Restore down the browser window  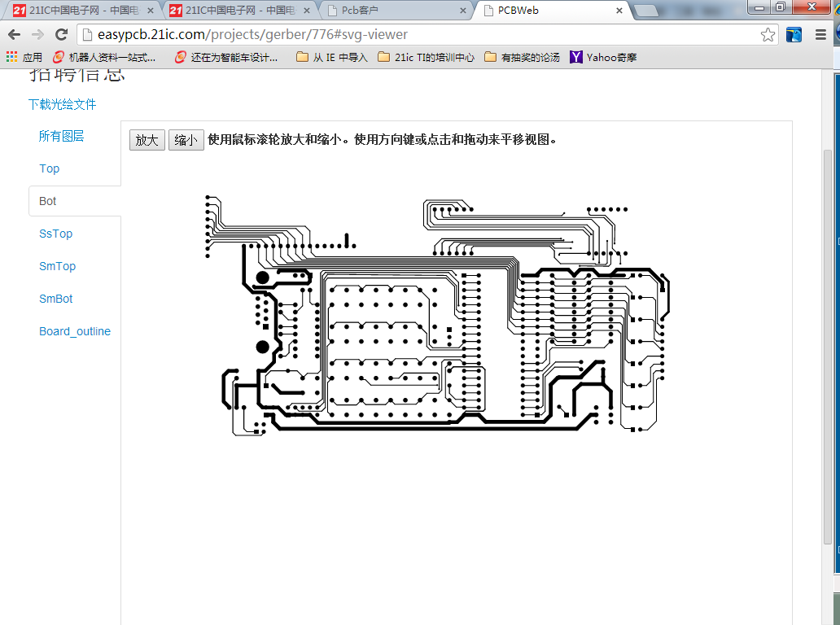pyautogui.click(x=781, y=7)
